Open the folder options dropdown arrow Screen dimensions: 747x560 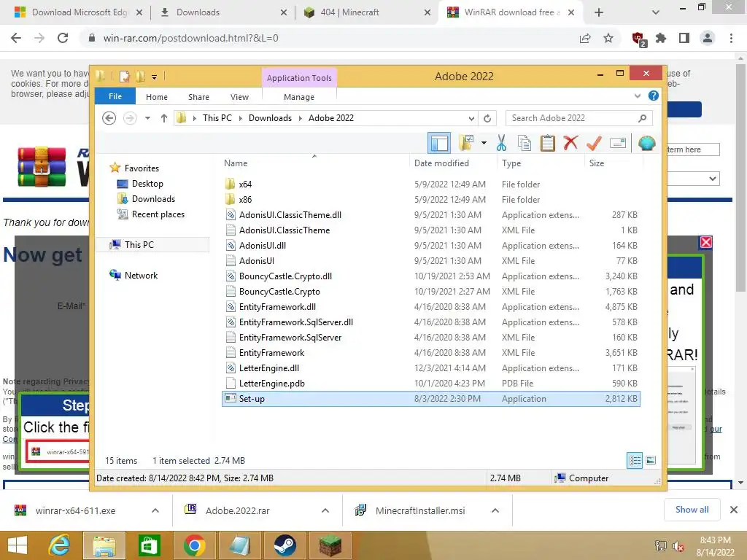click(x=484, y=142)
